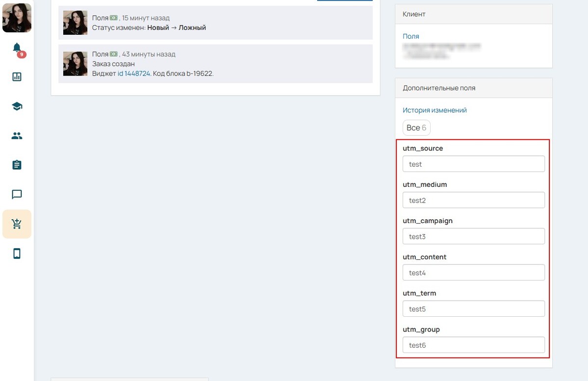Image resolution: width=588 pixels, height=381 pixels.
Task: Click the analytics chart icon in sidebar
Action: (17, 77)
